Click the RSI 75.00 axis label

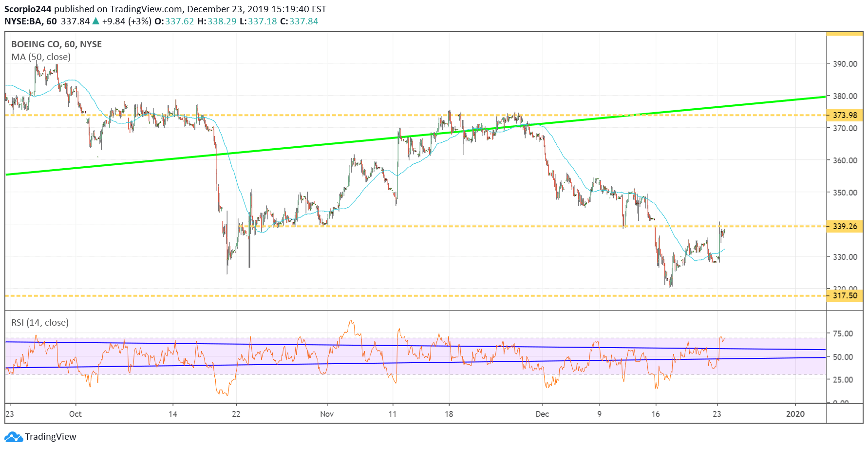tap(843, 334)
